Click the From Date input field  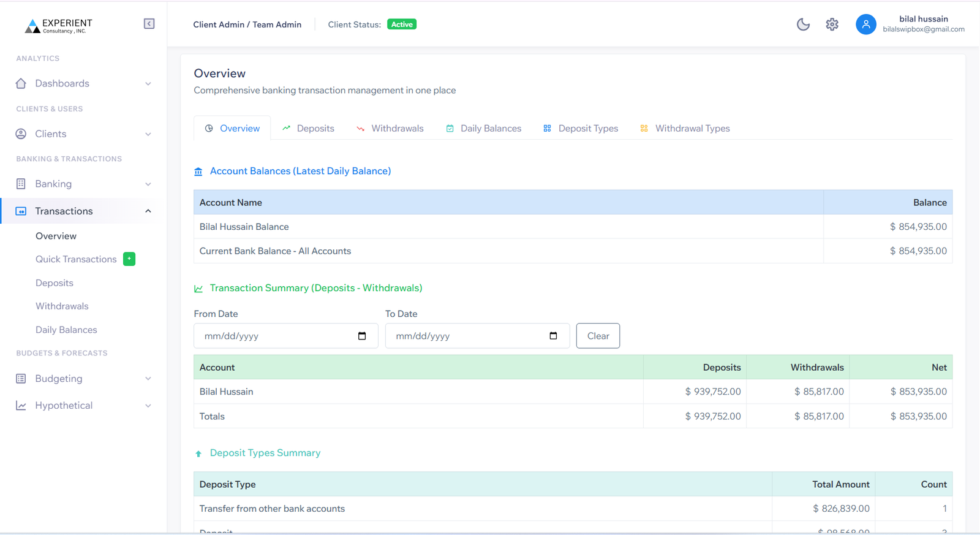point(286,336)
